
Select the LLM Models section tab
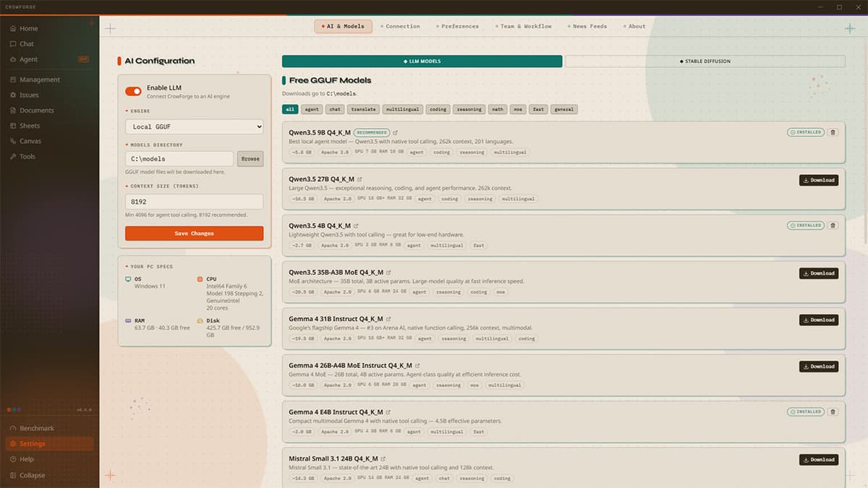[422, 61]
